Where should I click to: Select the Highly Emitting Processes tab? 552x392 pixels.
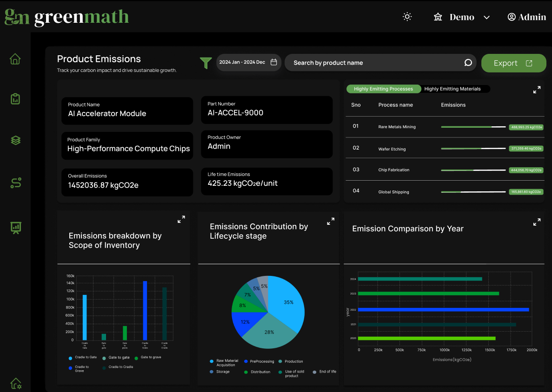click(x=383, y=89)
